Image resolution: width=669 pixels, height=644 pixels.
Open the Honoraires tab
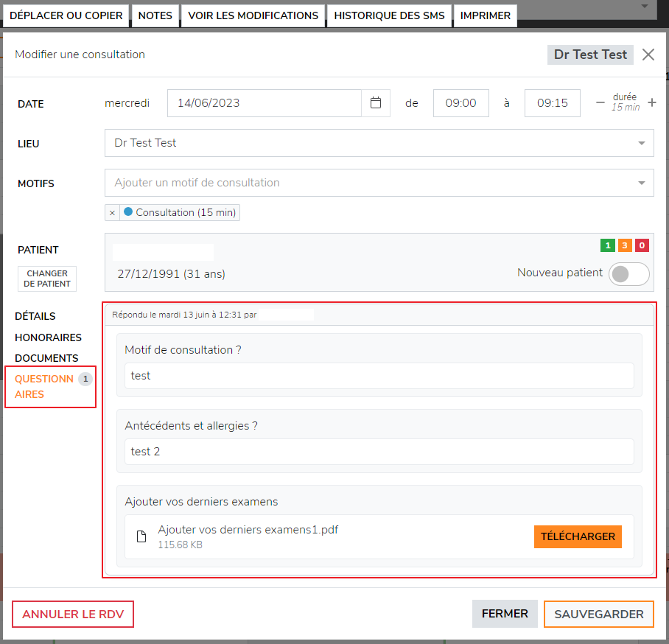(48, 337)
